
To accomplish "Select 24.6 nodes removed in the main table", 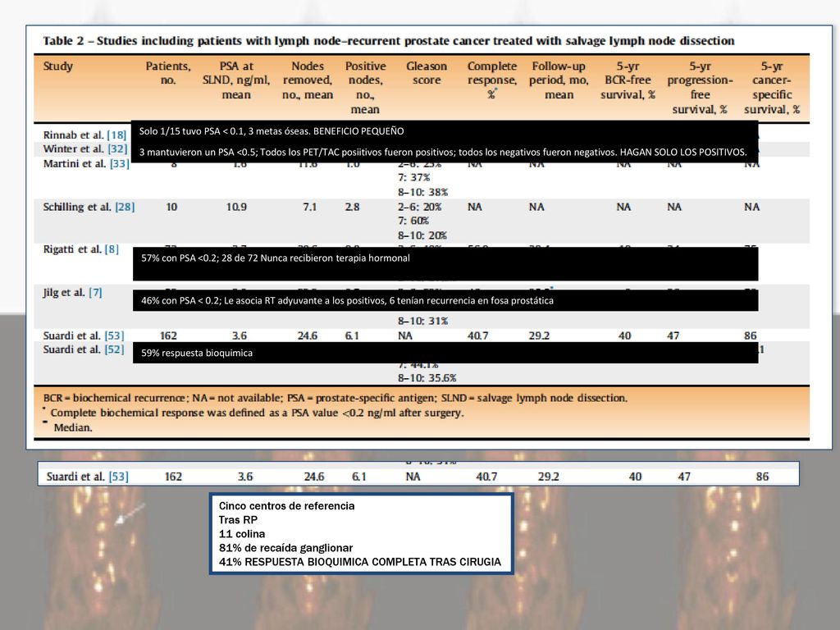I will pos(308,336).
